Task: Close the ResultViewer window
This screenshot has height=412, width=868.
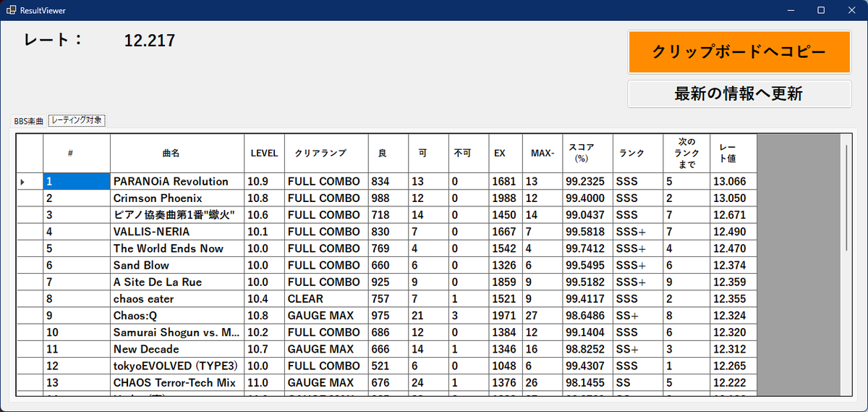Action: 853,10
